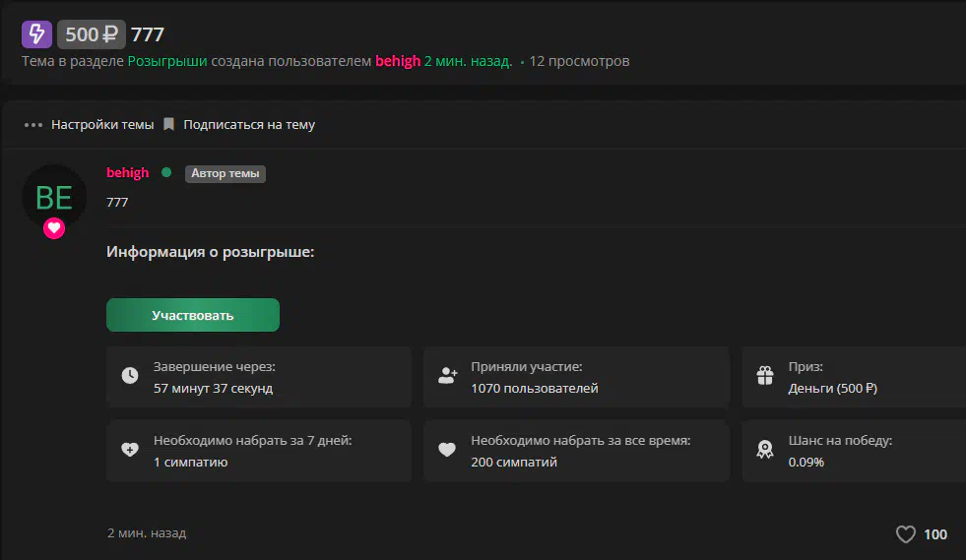Click the green online status dot
Image resolution: width=966 pixels, height=560 pixels.
[166, 172]
